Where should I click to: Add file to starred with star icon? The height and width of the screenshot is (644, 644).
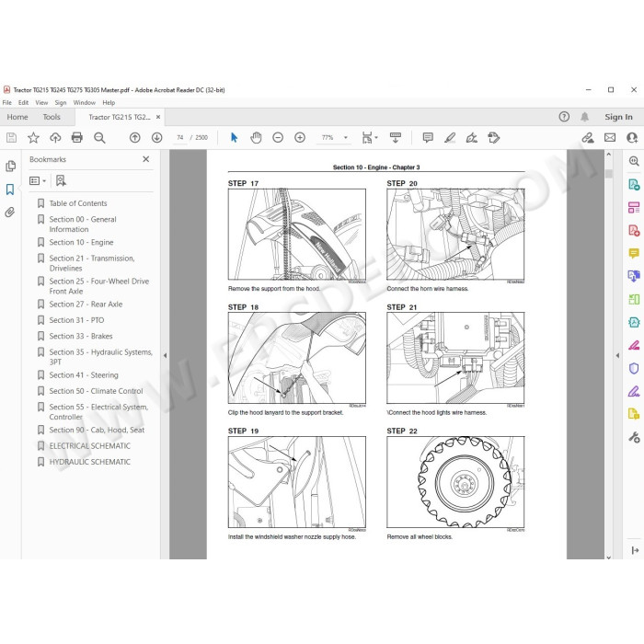tap(33, 138)
